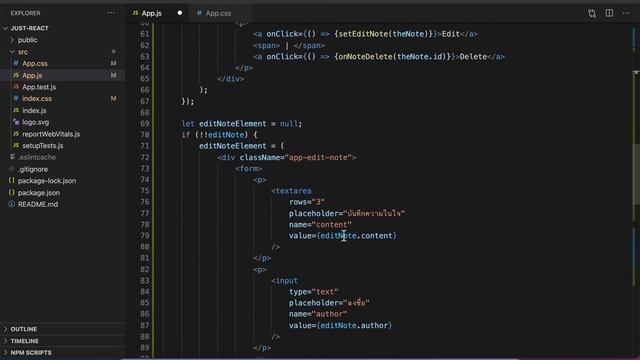Place cursor on 'let editNoteElement = null;' line
640x360 pixels.
242,124
